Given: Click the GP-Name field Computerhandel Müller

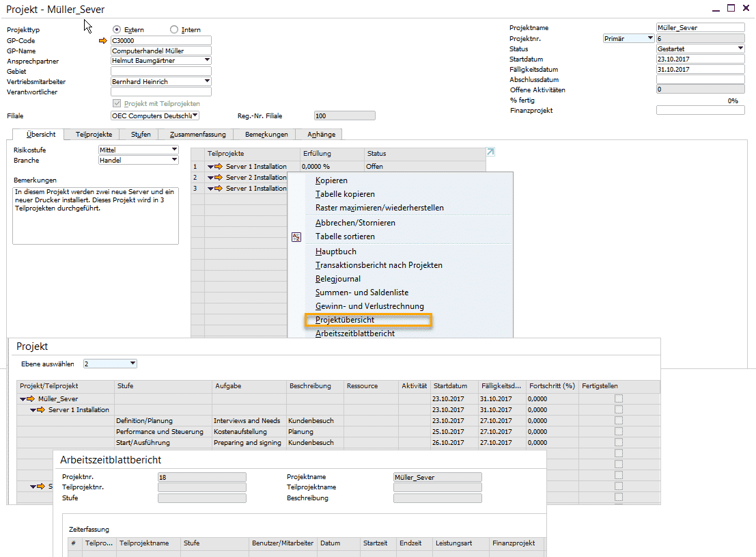Looking at the screenshot, I should click(x=161, y=51).
